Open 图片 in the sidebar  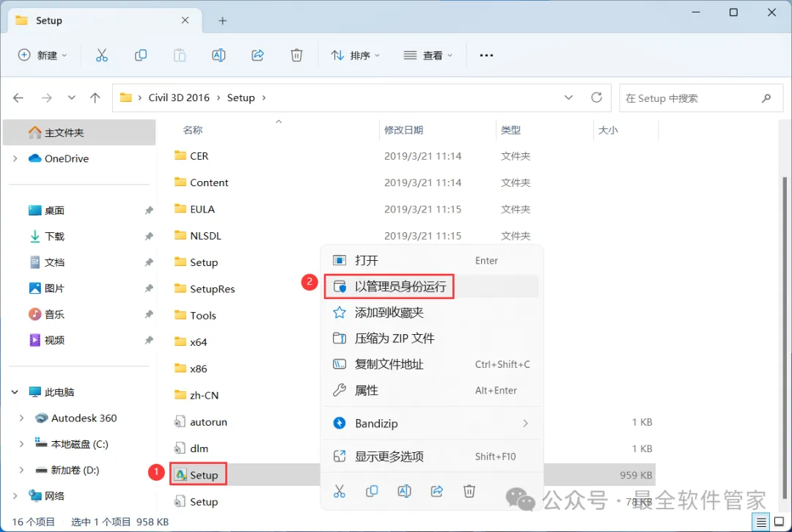(54, 288)
